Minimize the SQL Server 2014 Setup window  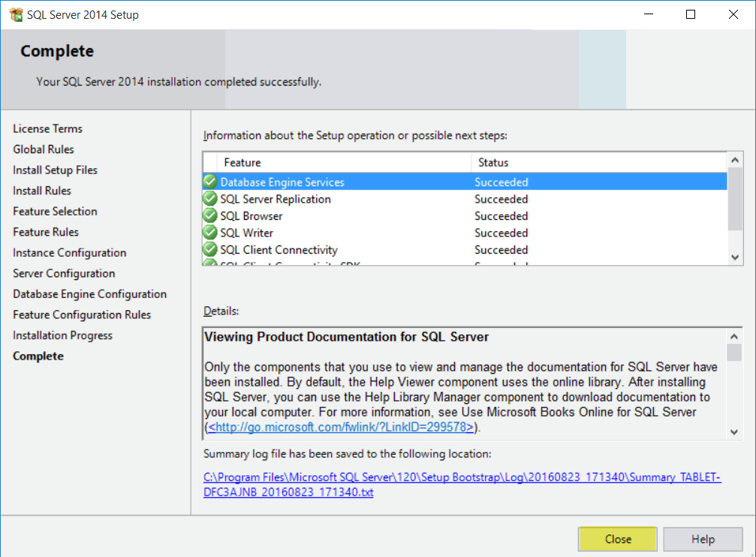pyautogui.click(x=649, y=14)
